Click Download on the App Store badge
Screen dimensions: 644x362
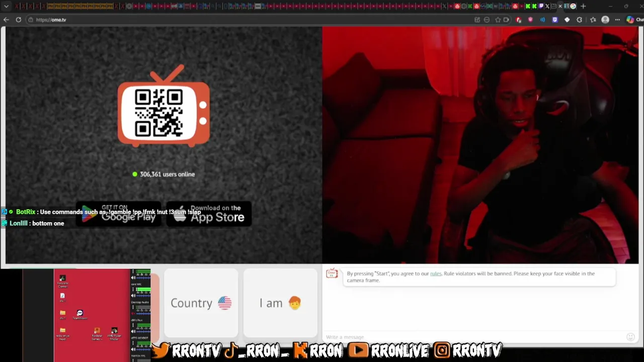click(209, 214)
